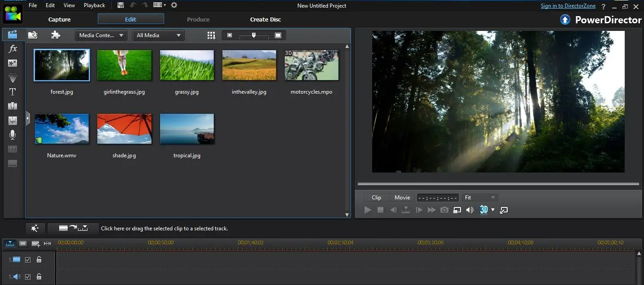Switch library to grid view layout
644x285 pixels.
[211, 35]
